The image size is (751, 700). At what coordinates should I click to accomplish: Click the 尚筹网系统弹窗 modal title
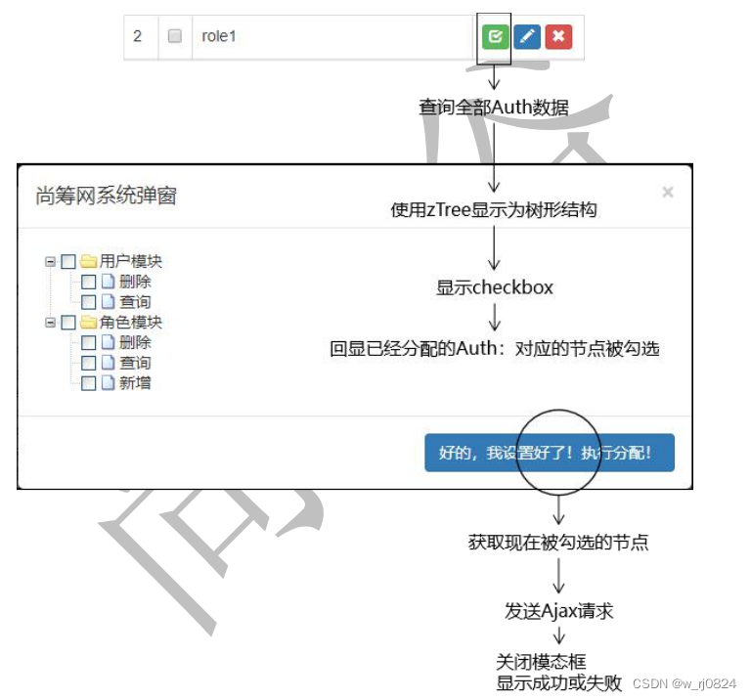(107, 196)
